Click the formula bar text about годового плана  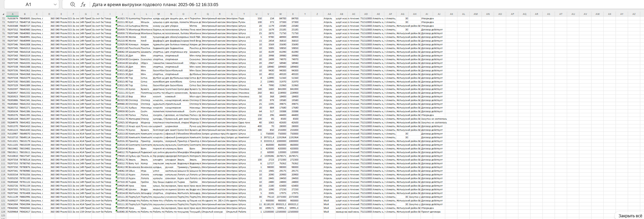coord(155,5)
